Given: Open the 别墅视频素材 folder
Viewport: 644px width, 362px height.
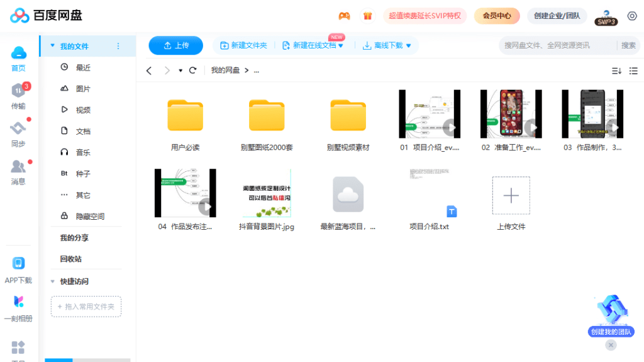Looking at the screenshot, I should [x=348, y=115].
